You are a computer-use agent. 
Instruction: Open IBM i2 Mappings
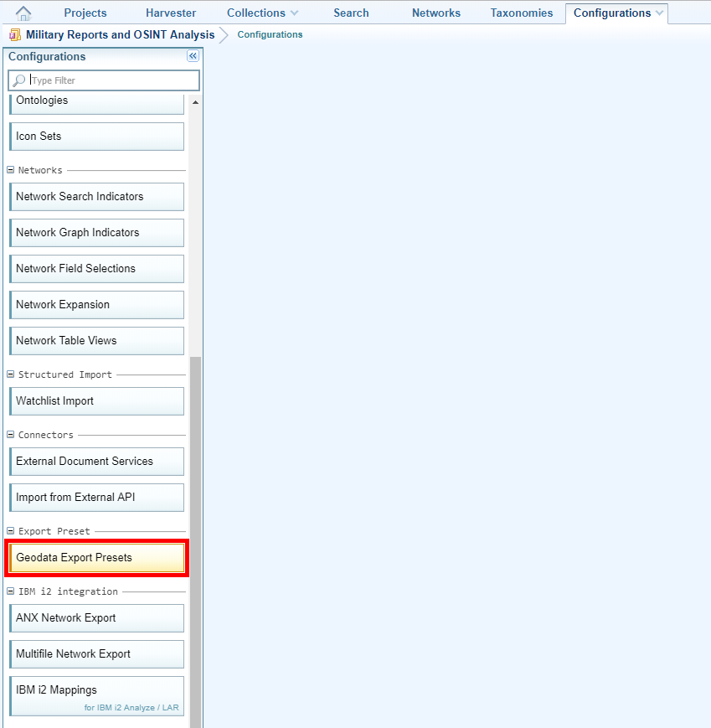(x=96, y=696)
